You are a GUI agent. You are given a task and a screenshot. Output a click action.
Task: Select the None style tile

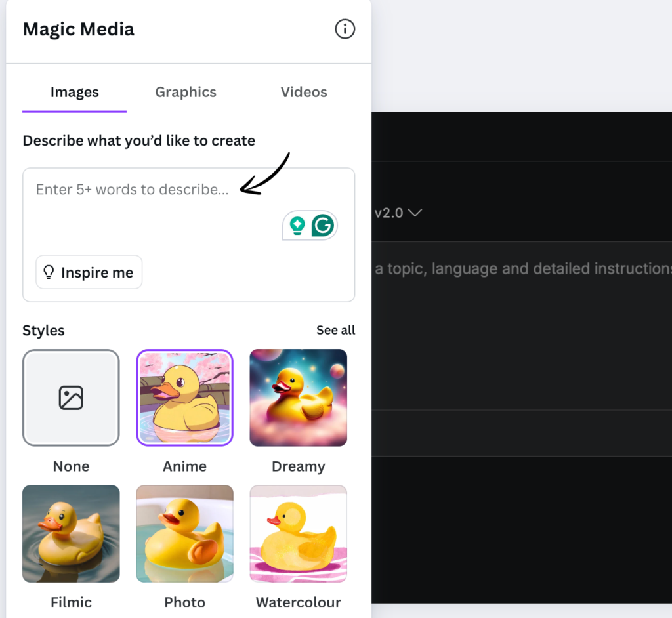(x=71, y=398)
